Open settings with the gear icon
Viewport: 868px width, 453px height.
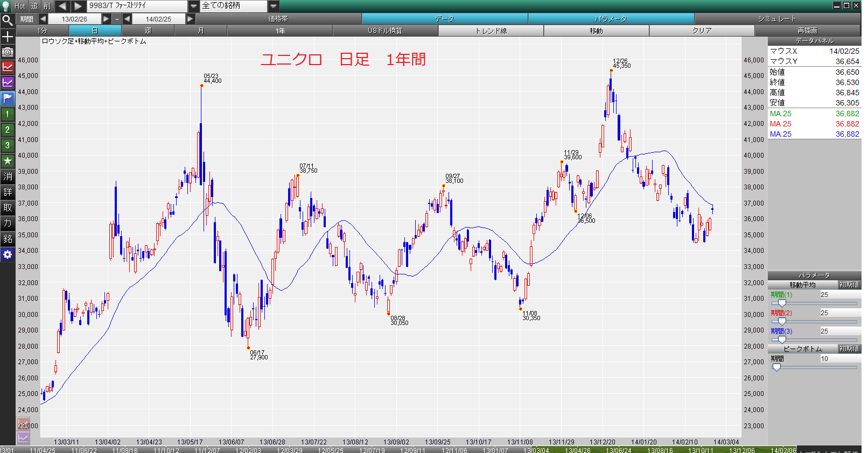8,254
